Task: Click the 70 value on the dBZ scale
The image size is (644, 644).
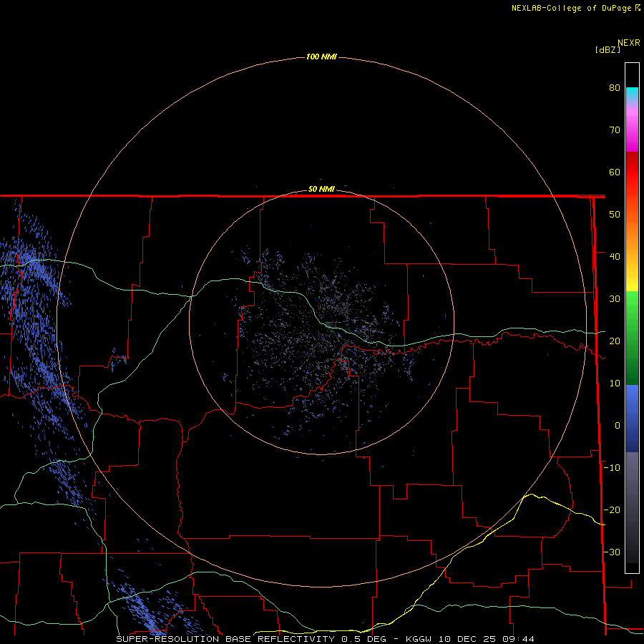Action: coord(615,130)
